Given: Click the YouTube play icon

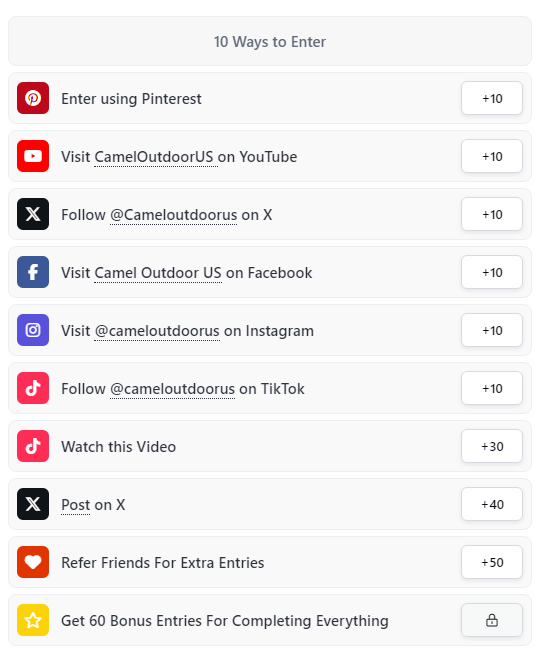Looking at the screenshot, I should (33, 156).
